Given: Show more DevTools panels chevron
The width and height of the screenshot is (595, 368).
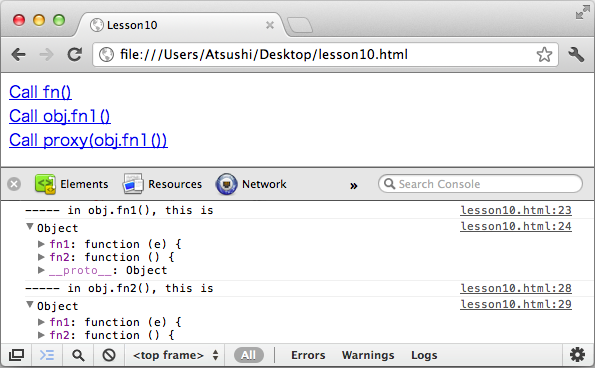Looking at the screenshot, I should (354, 186).
